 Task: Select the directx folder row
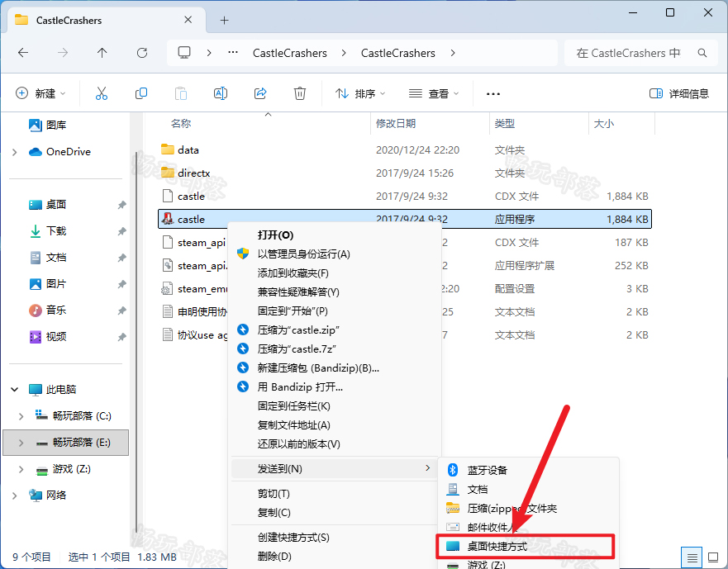pyautogui.click(x=405, y=173)
